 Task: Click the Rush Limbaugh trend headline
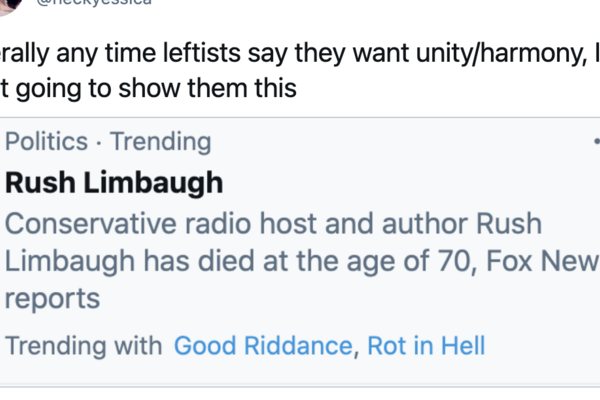(x=114, y=184)
